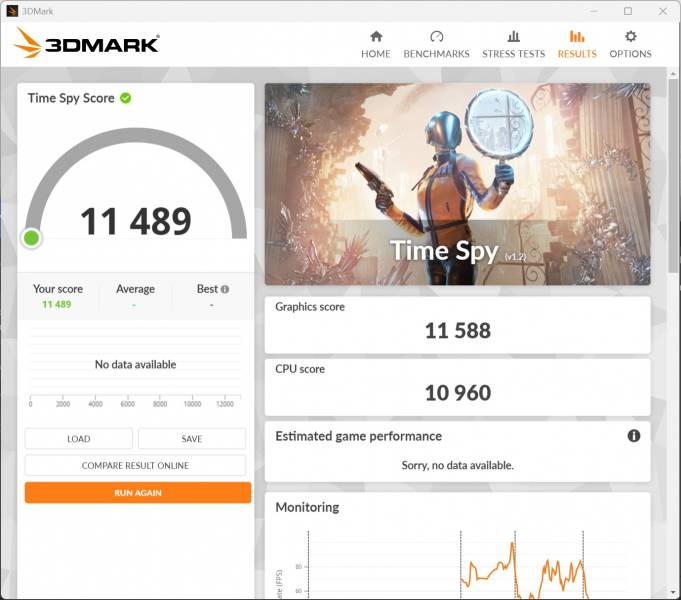Click the LOAD button
The height and width of the screenshot is (600, 681).
coord(79,439)
